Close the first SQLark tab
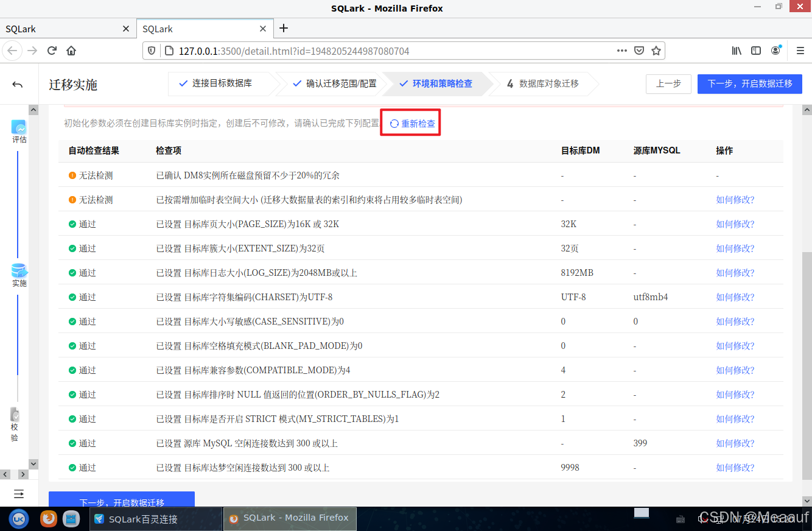Viewport: 812px width, 531px height. (x=126, y=29)
